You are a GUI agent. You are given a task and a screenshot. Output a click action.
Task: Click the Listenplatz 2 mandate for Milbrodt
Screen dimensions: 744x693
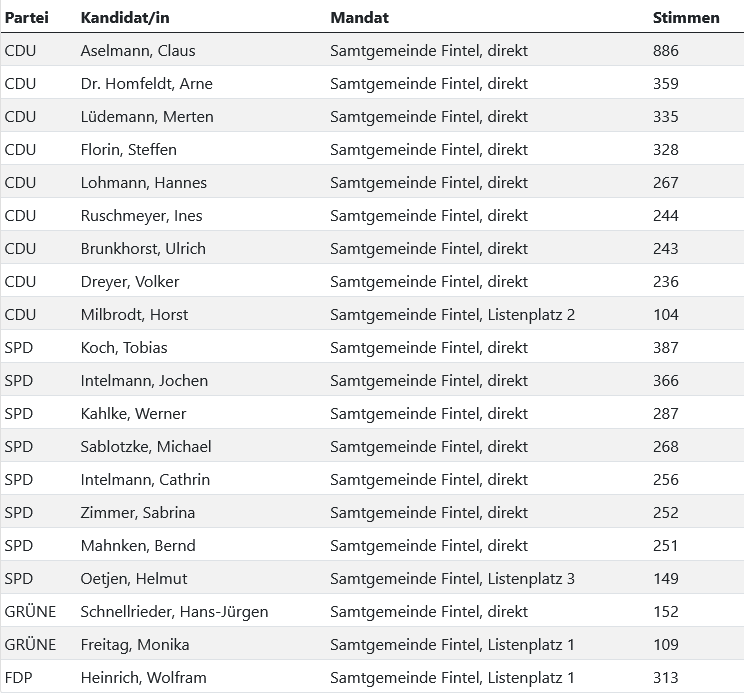tap(452, 314)
